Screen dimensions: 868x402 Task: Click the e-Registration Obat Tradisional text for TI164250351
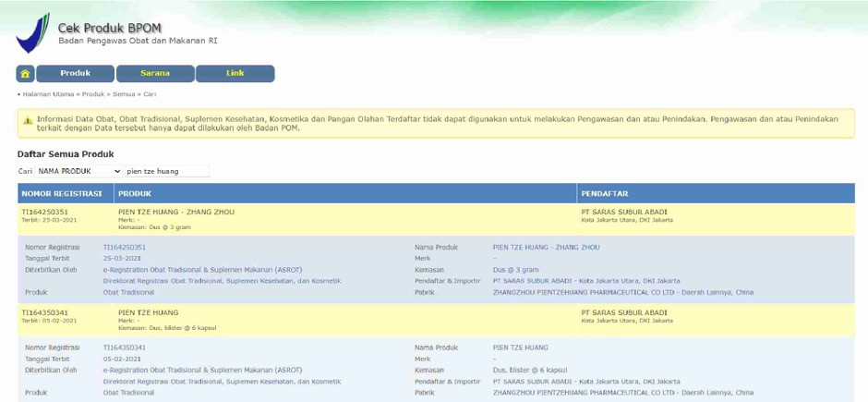(x=202, y=270)
